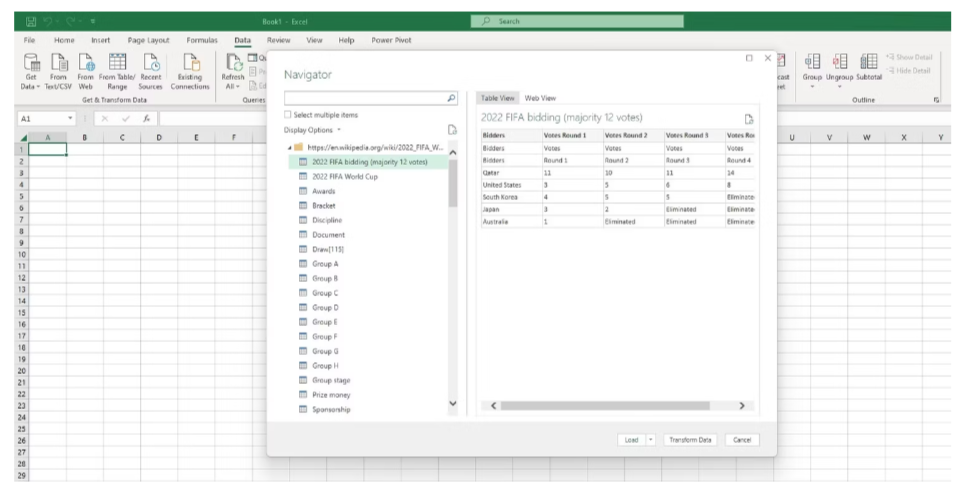Open the Ungroup dropdown arrow
This screenshot has width=970, height=501.
[x=839, y=87]
